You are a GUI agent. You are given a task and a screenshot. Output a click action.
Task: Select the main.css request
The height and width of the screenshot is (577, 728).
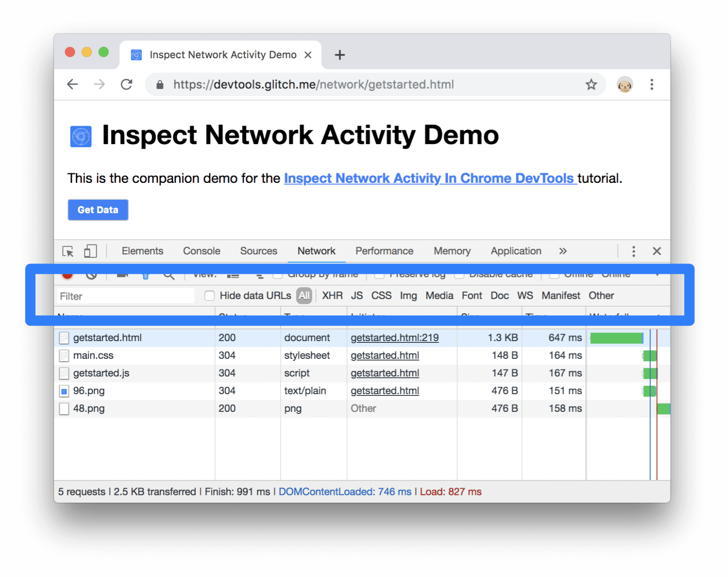pyautogui.click(x=362, y=356)
